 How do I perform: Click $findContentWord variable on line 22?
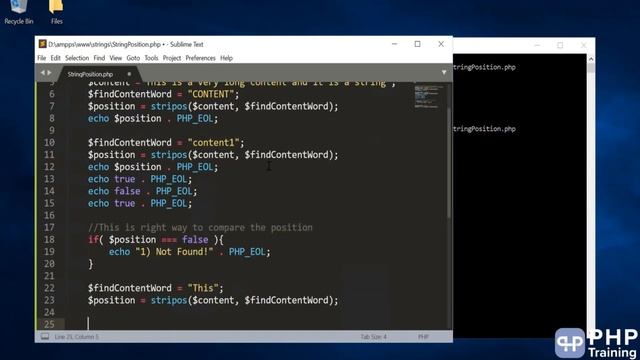(x=130, y=288)
